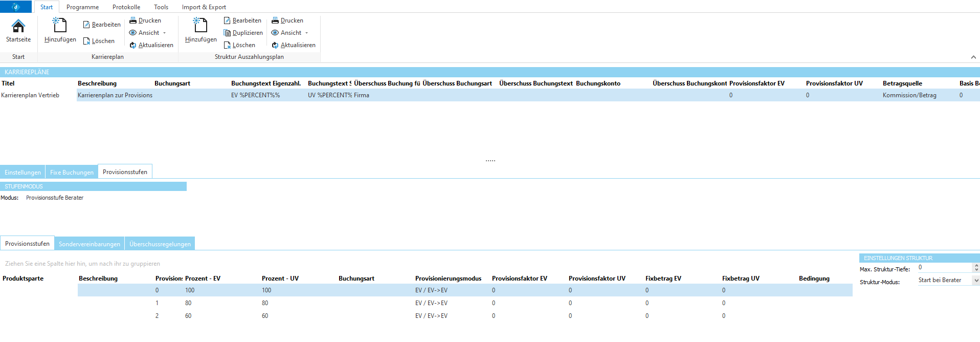This screenshot has height=342, width=980.
Task: Click Hinzufügen in Struktur Auszahlungsplan group
Action: (201, 30)
